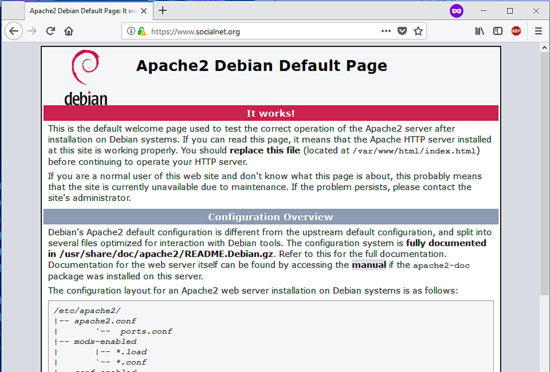Viewport: 550px width, 372px height.
Task: Click the Apache2 Debian Default Page heading
Action: coord(262,66)
